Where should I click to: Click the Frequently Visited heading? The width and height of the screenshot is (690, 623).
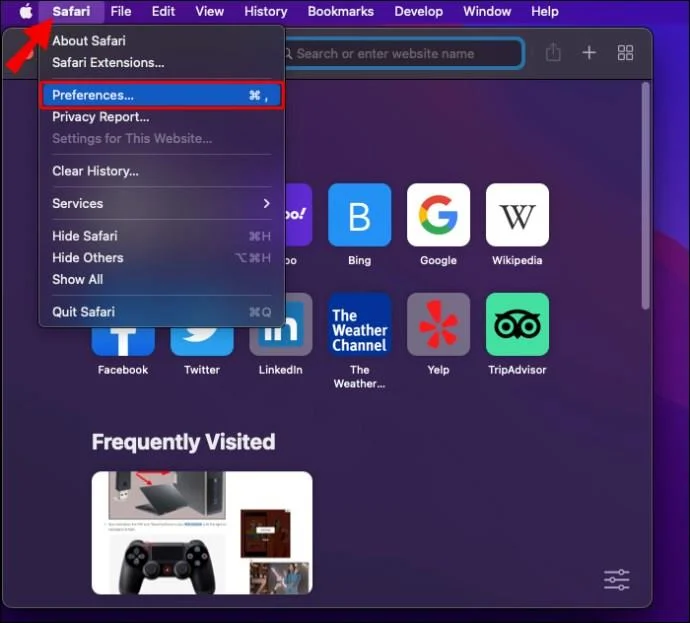coord(184,442)
